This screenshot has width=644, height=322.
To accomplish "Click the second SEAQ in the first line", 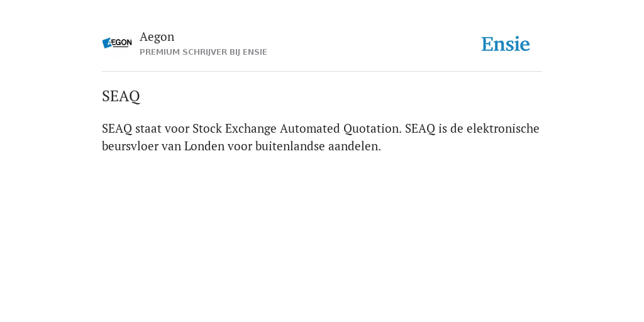I will tap(420, 128).
